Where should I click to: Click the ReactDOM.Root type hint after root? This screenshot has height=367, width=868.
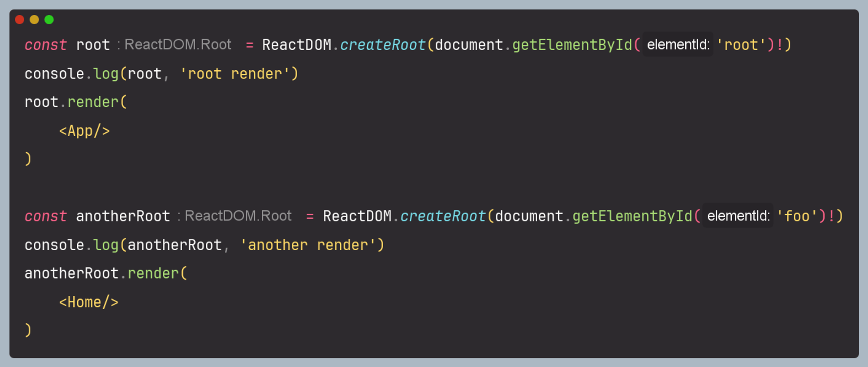(178, 45)
